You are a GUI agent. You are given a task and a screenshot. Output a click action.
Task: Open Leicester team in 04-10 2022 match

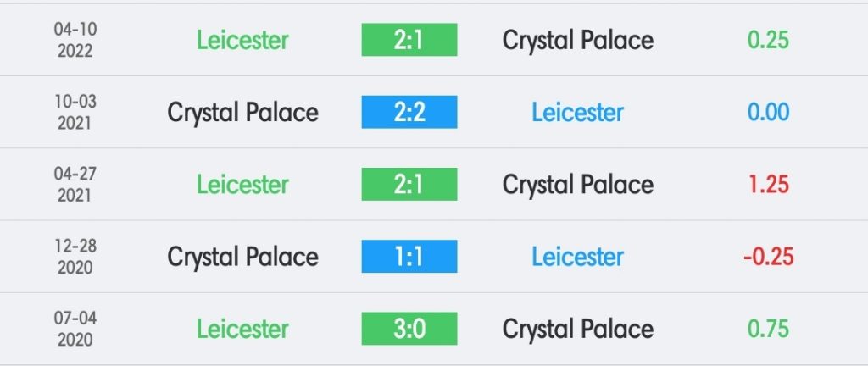pyautogui.click(x=242, y=41)
